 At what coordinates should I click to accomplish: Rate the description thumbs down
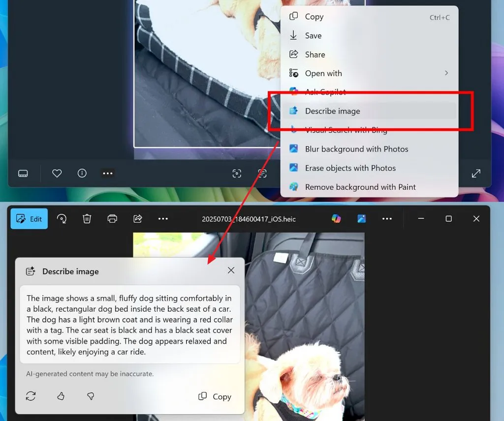point(91,396)
